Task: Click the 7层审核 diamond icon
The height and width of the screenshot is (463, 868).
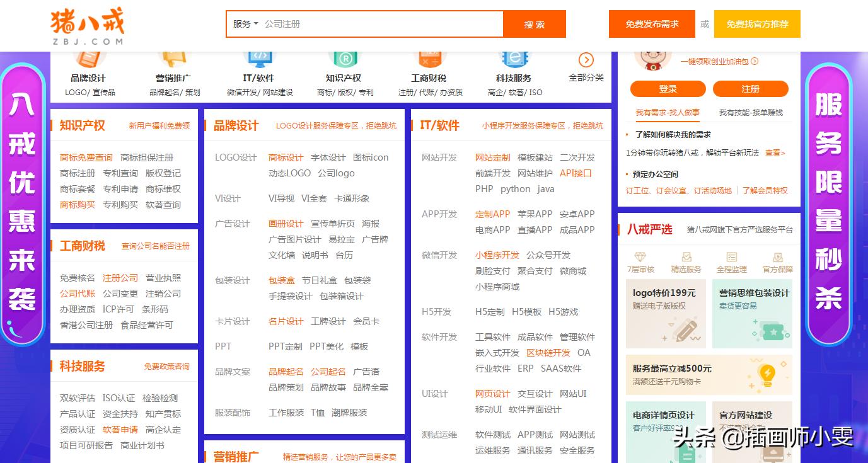Action: [640, 257]
